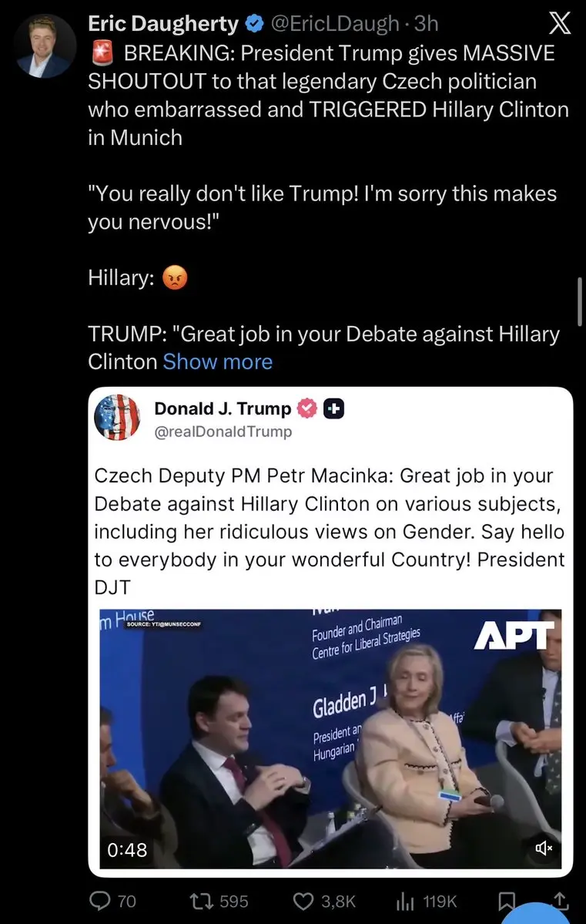Unmute the video with speaker icon

point(543,848)
